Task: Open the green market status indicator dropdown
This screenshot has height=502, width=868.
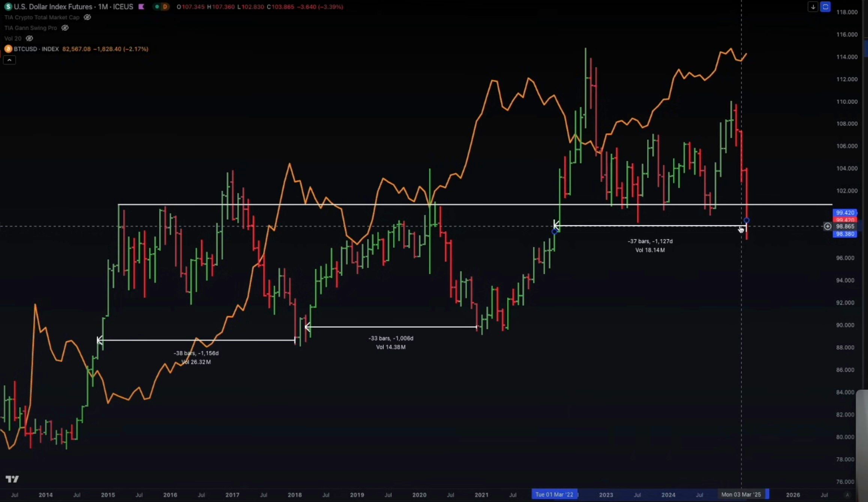Action: pyautogui.click(x=156, y=6)
